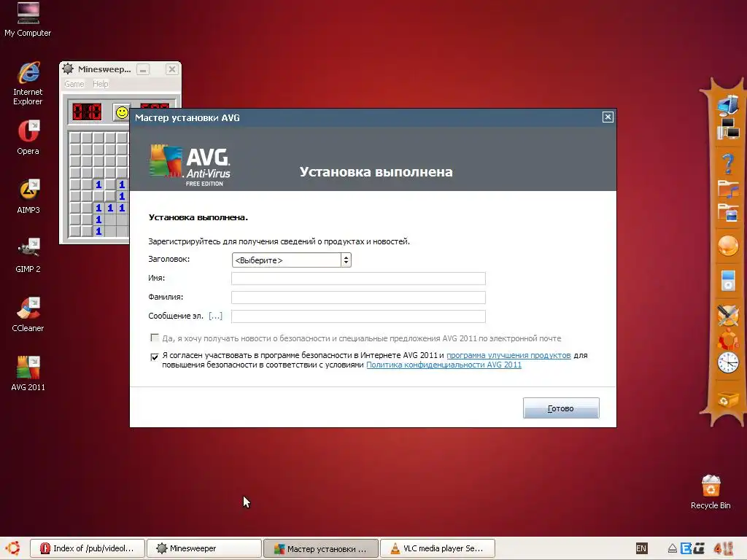This screenshot has width=747, height=560.
Task: Open the Game menu in Minesweeper
Action: click(x=74, y=84)
